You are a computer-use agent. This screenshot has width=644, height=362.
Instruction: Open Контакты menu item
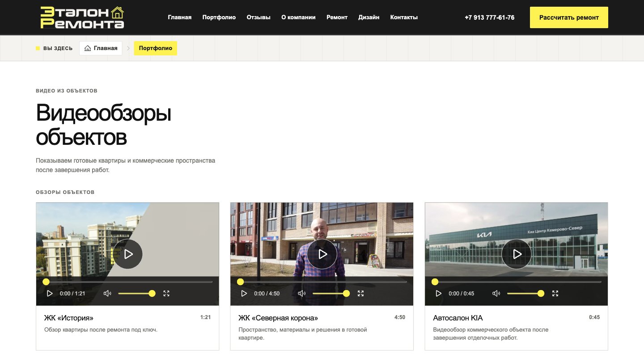[x=404, y=17]
